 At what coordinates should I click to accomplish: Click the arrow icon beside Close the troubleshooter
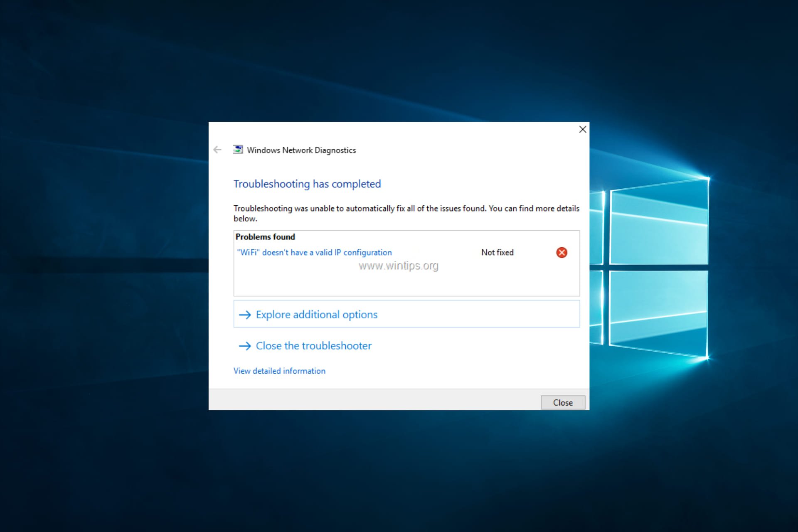[x=245, y=346]
